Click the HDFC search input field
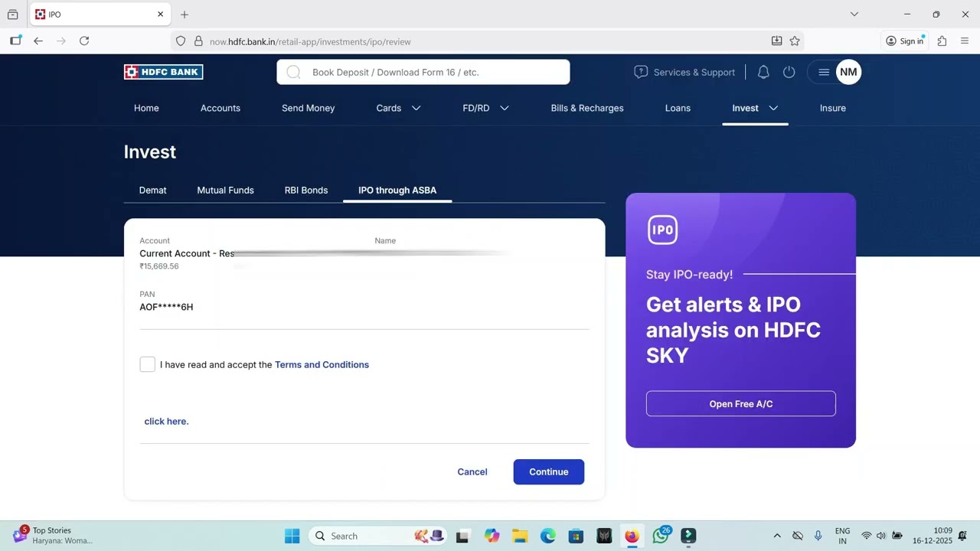Screen dimensions: 980x551 423,72
